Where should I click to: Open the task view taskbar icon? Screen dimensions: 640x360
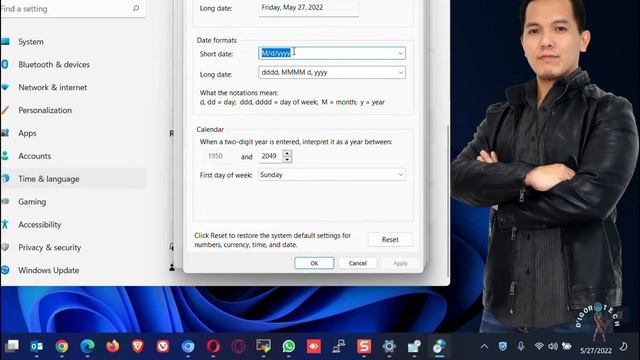click(12, 346)
